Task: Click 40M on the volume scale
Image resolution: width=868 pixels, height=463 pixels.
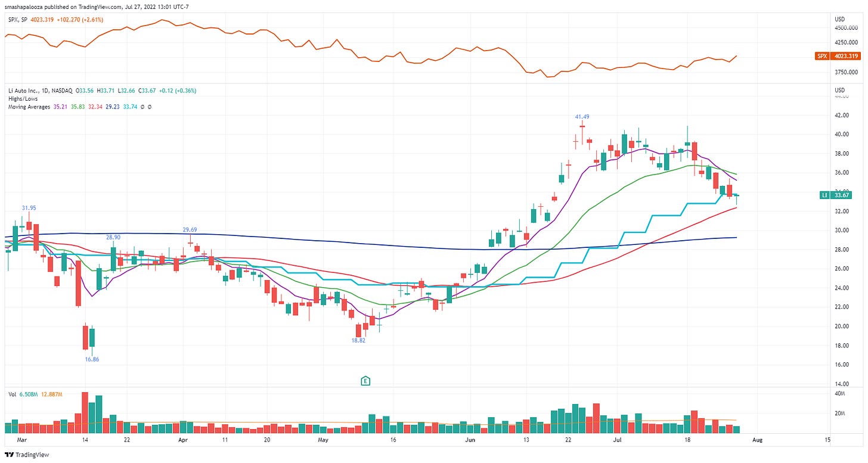Action: (840, 394)
